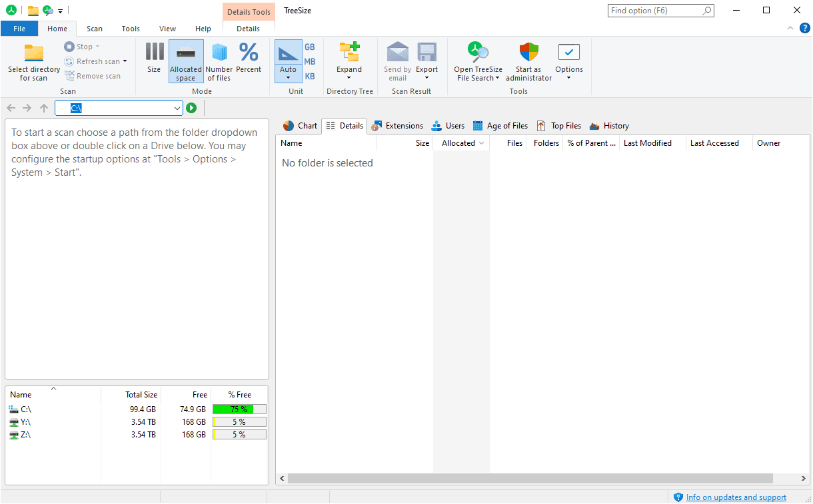The image size is (813, 504).
Task: Navigate forward with right arrow
Action: pyautogui.click(x=27, y=108)
